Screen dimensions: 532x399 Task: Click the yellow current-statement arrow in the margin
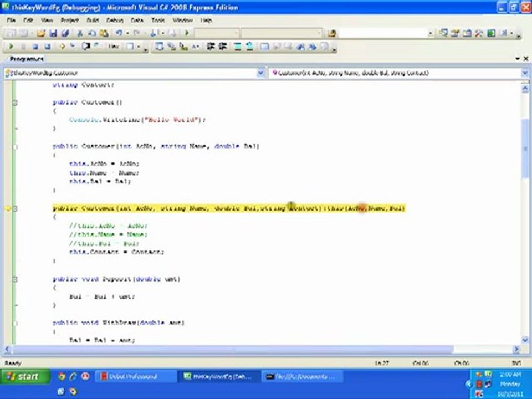pyautogui.click(x=8, y=209)
